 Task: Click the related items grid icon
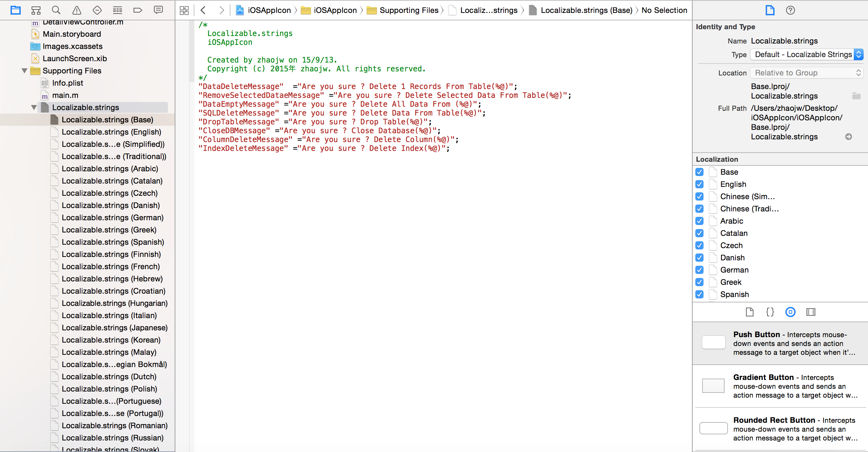click(x=184, y=10)
